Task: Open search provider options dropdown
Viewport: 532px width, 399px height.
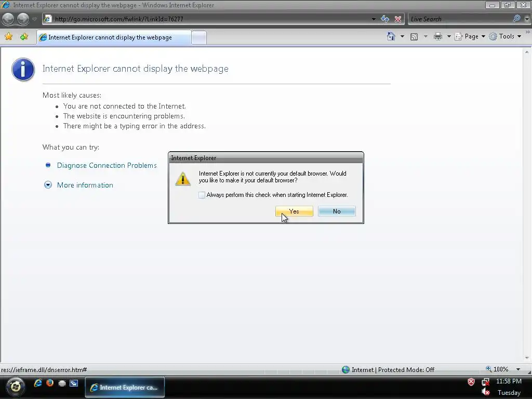Action: click(527, 19)
